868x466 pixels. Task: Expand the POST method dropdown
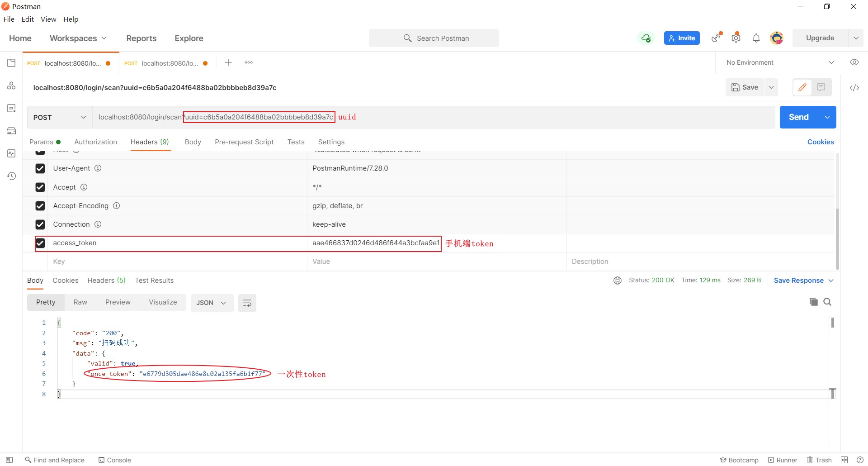60,118
